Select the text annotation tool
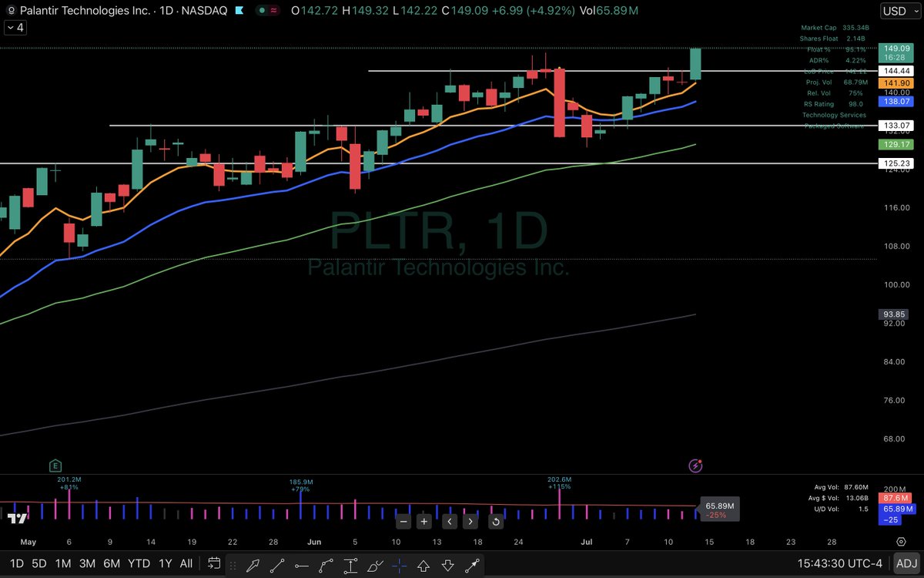The height and width of the screenshot is (578, 924). pos(350,564)
